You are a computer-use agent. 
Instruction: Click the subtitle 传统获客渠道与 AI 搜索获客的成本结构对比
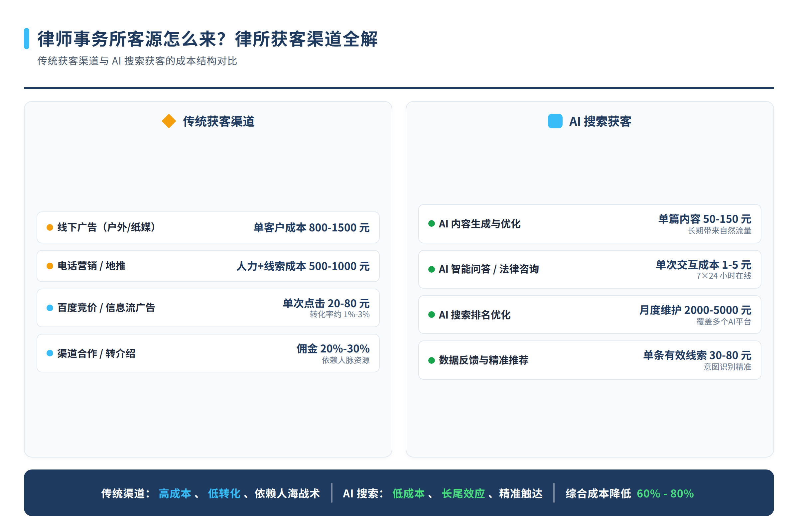(x=137, y=61)
